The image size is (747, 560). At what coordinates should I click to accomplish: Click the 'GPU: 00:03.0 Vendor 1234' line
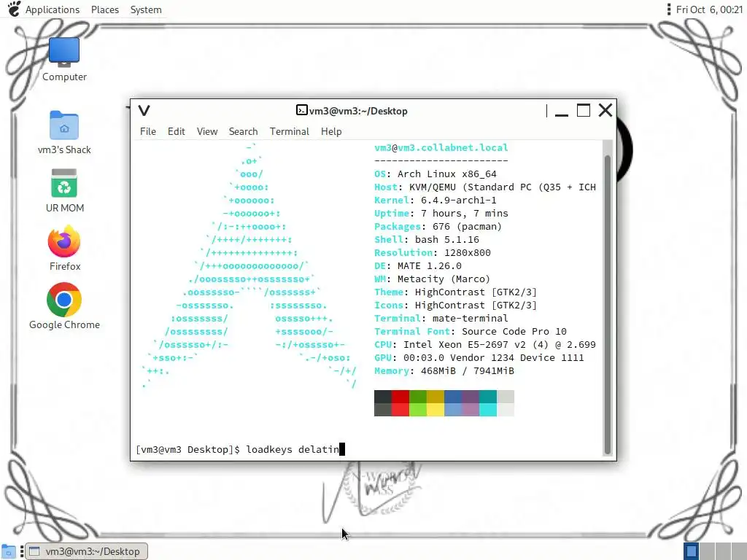[x=479, y=357]
